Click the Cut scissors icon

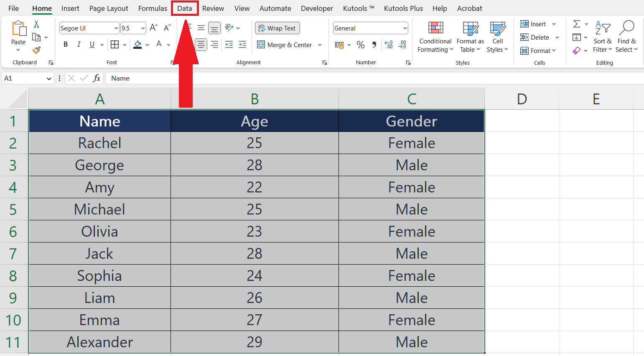pyautogui.click(x=36, y=24)
